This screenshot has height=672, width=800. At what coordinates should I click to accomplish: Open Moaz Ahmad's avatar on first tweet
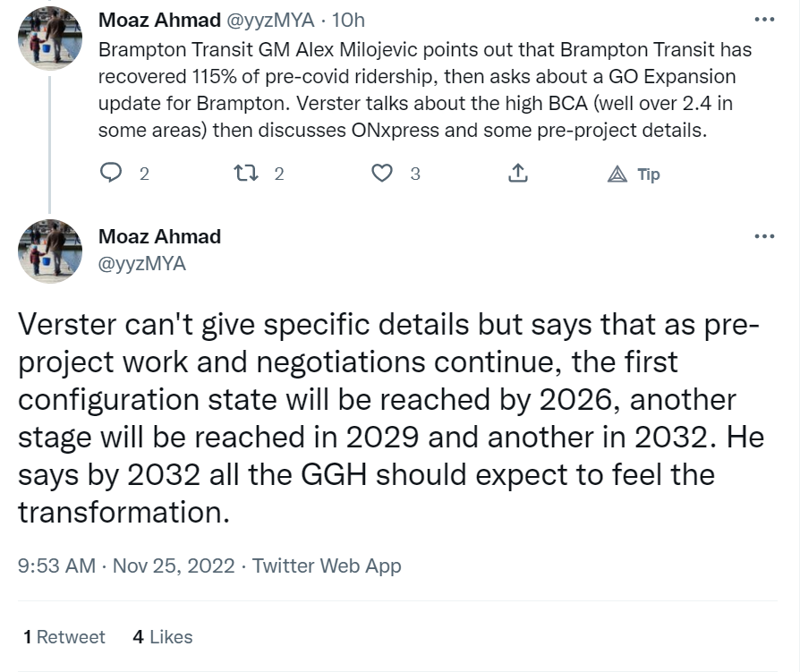click(x=50, y=39)
